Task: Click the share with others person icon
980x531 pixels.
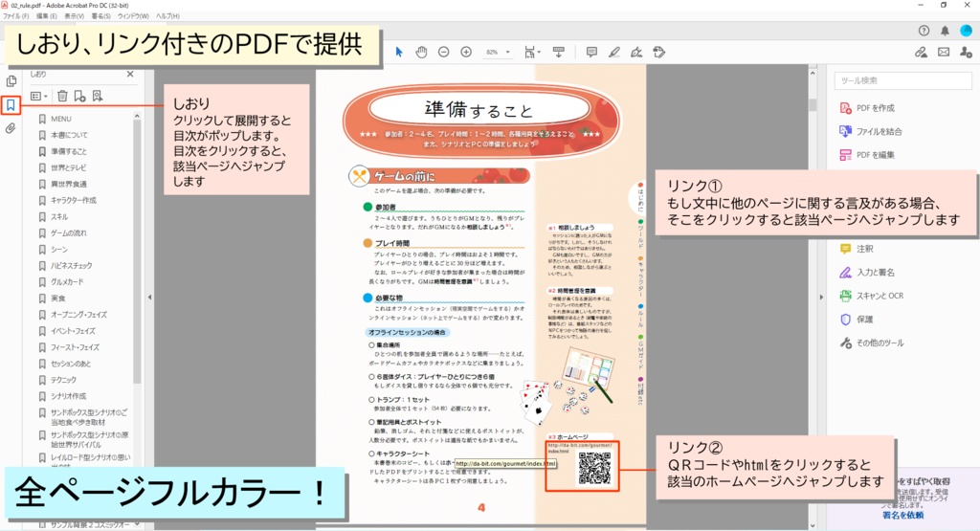Action: (x=967, y=53)
